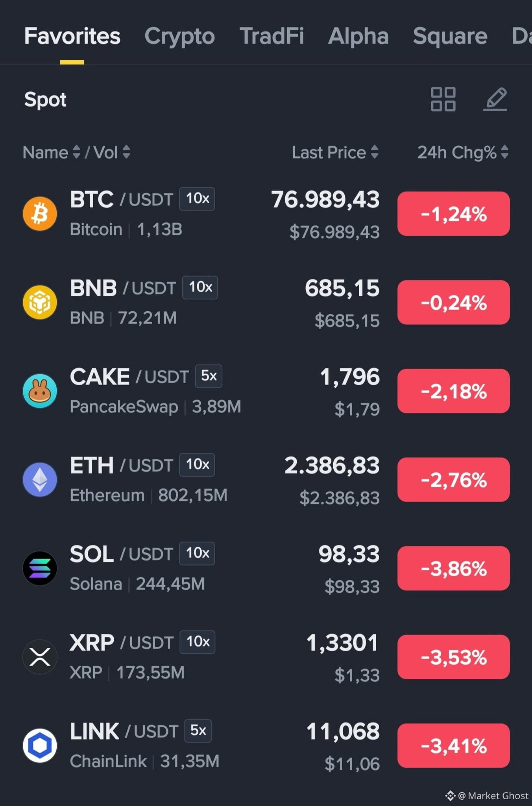The image size is (532, 806).
Task: Tap the Solana coin logo
Action: [x=40, y=568]
